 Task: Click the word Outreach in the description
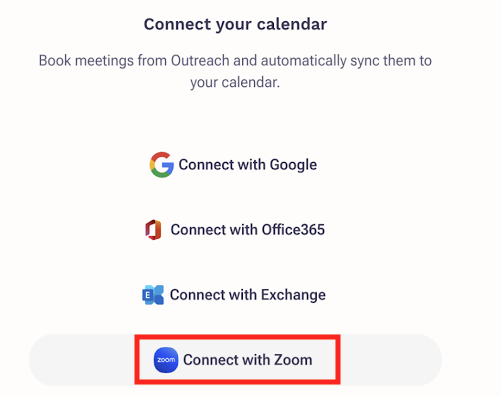point(200,61)
